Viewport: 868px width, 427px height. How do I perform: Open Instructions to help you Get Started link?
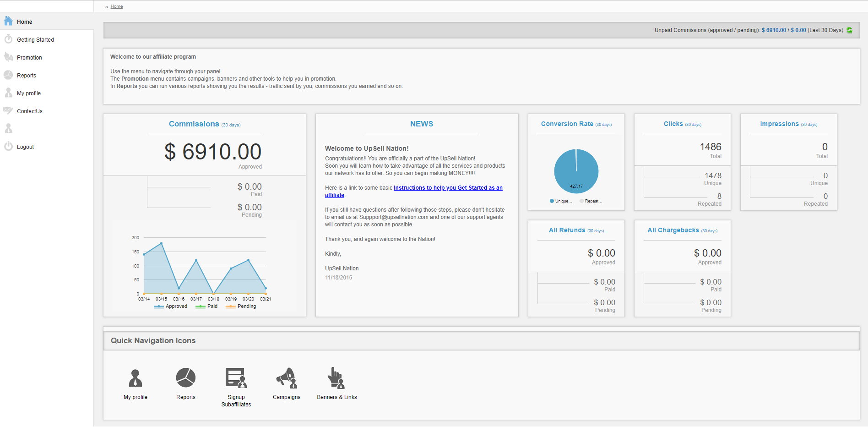[x=414, y=192]
